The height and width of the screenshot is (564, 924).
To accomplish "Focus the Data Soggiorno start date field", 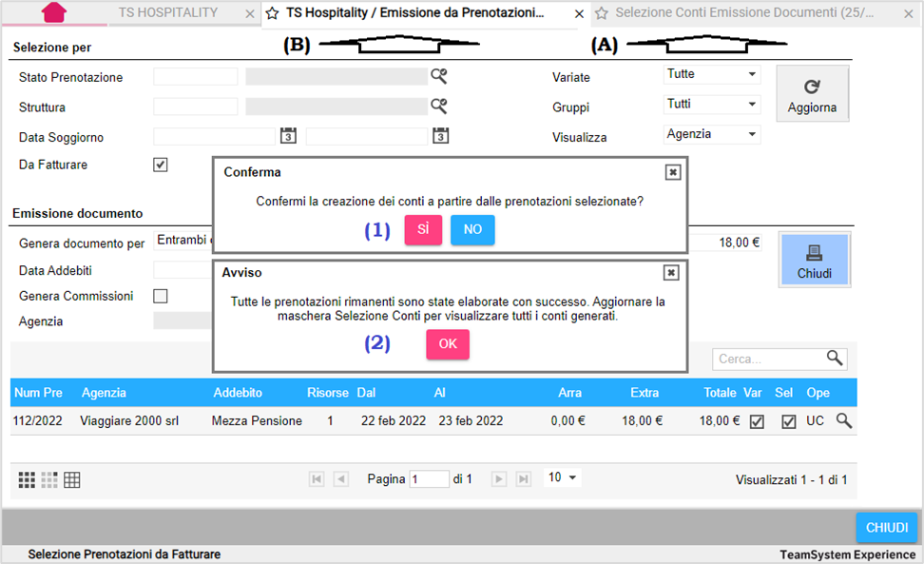I will [215, 136].
